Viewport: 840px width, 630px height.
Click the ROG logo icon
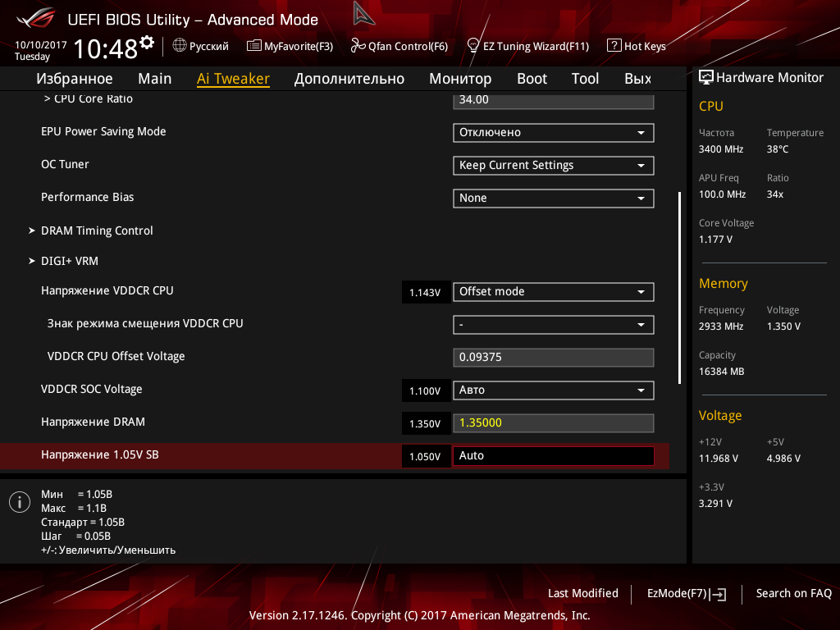pos(36,18)
